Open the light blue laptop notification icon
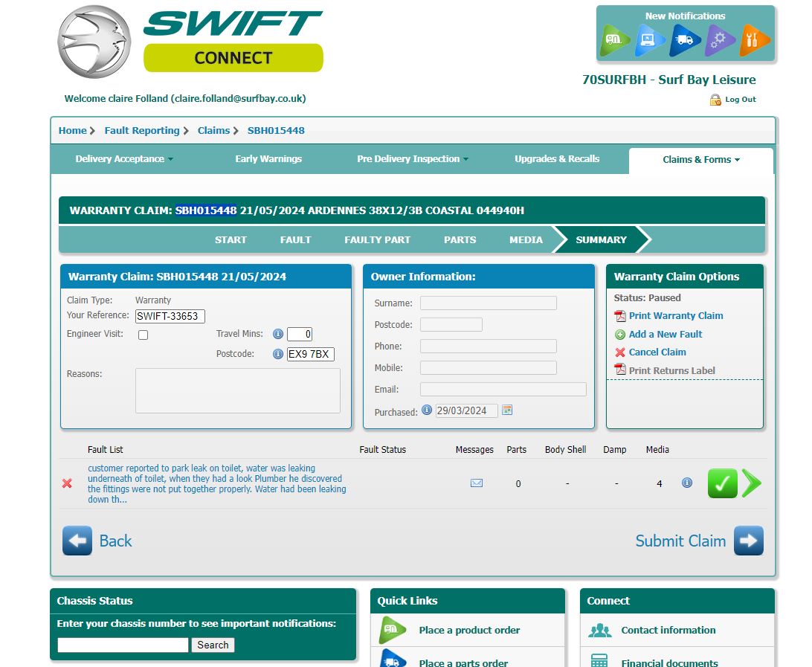The width and height of the screenshot is (812, 667). click(649, 40)
